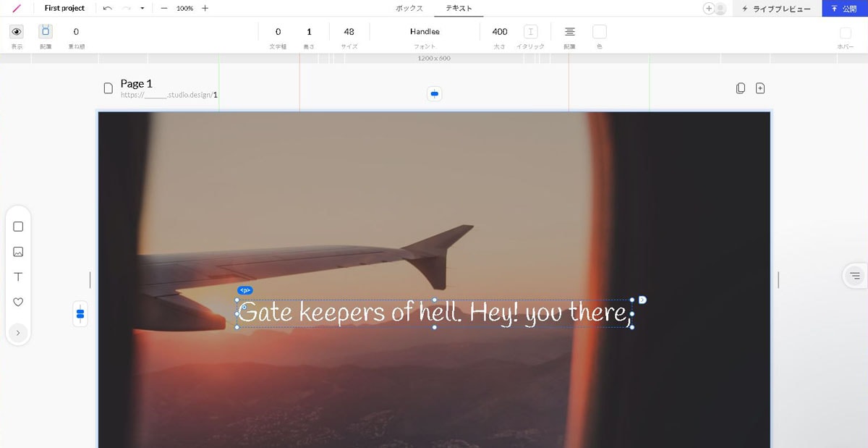
Task: Click the 公開 publish button
Action: (x=844, y=9)
